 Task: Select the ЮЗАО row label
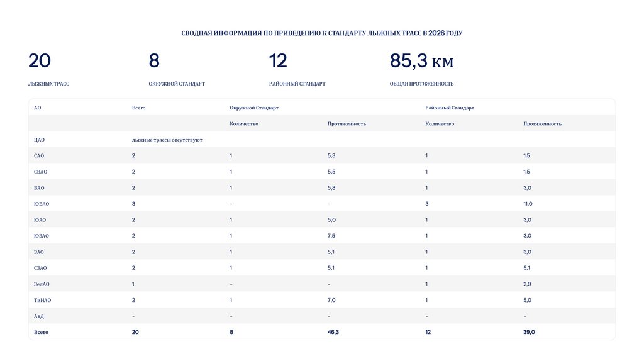pos(42,236)
